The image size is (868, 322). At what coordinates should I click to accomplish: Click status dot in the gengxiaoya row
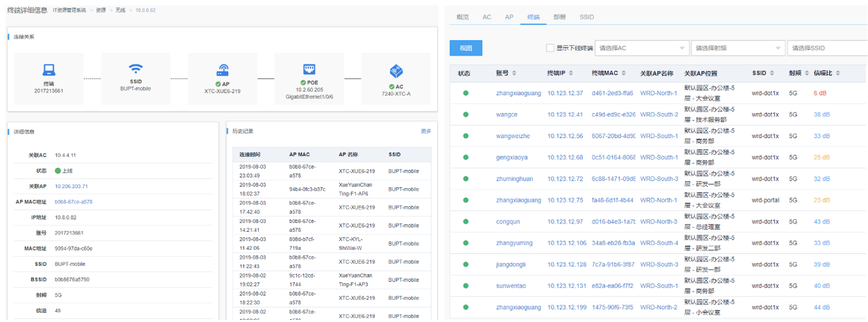point(466,158)
